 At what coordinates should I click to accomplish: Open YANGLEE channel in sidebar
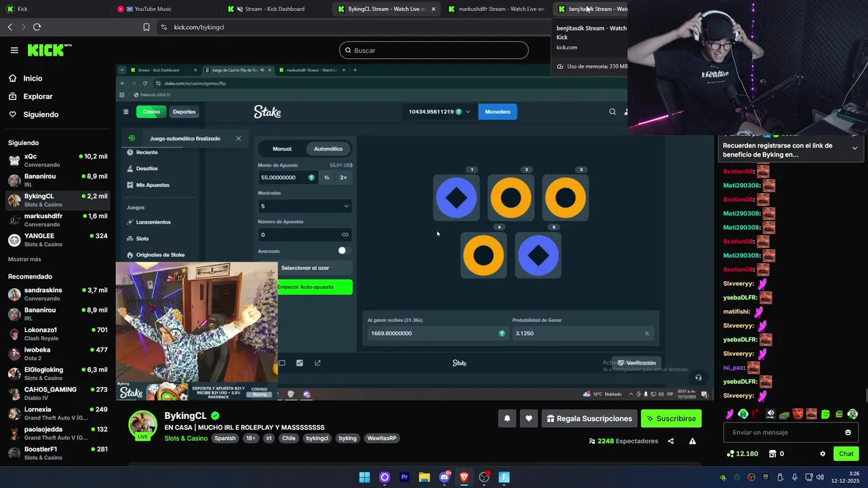point(58,240)
